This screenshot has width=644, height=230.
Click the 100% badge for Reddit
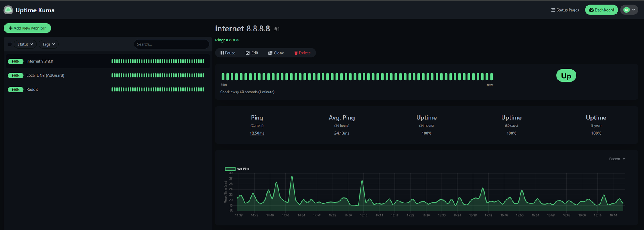(x=16, y=90)
